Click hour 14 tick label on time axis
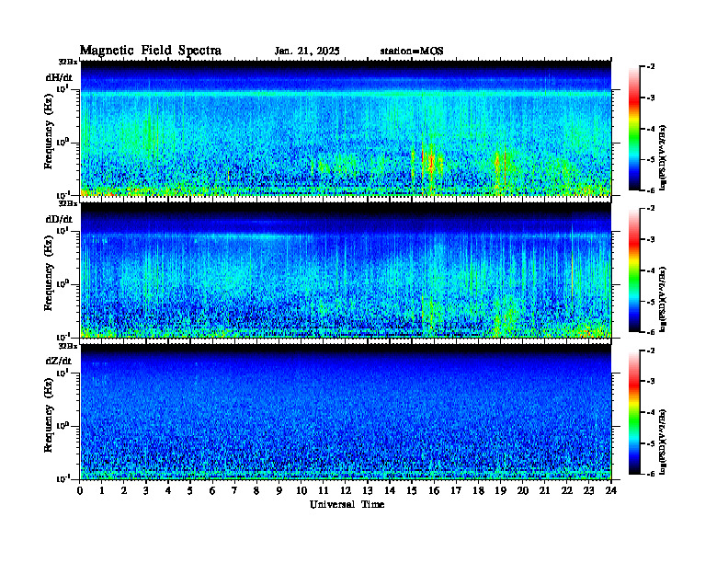 pyautogui.click(x=390, y=491)
